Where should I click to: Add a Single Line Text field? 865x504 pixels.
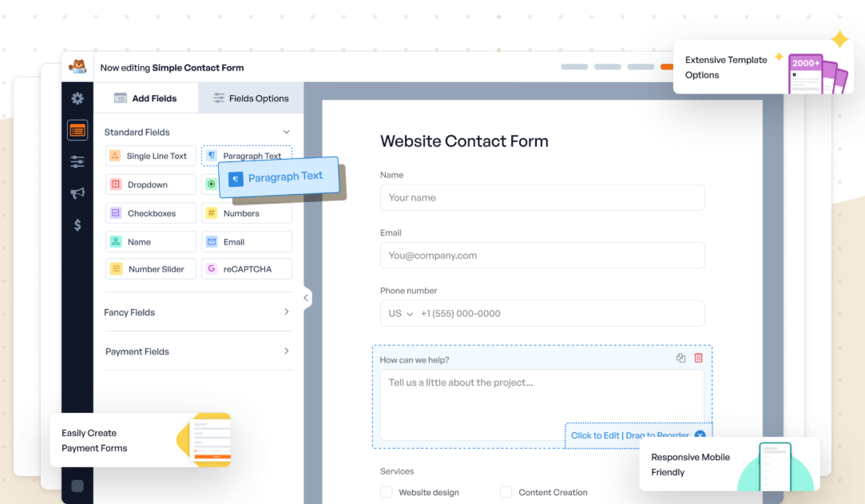[x=150, y=156]
